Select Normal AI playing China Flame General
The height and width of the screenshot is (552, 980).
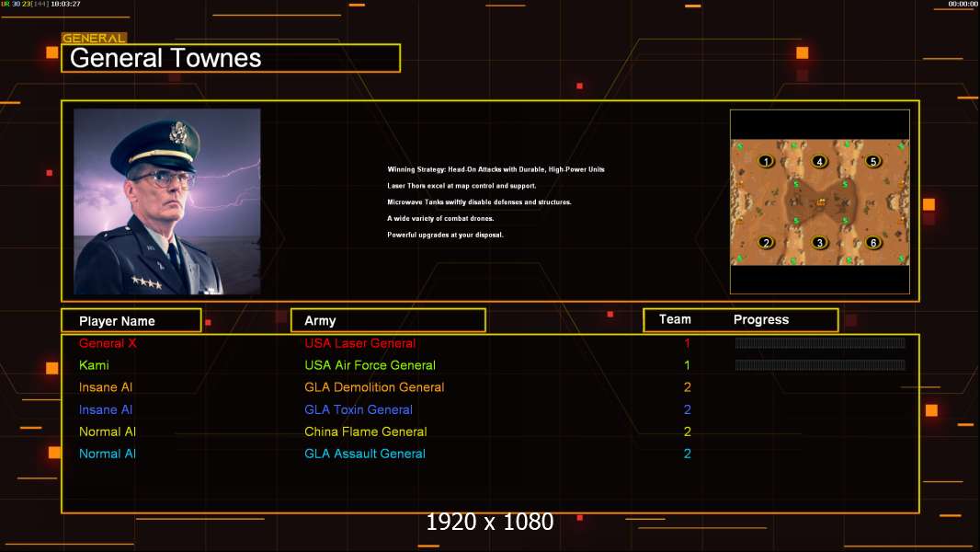point(108,431)
